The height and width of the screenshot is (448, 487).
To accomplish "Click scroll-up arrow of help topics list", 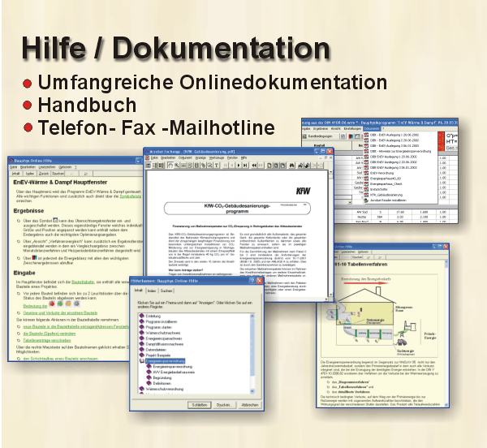I will coord(252,316).
